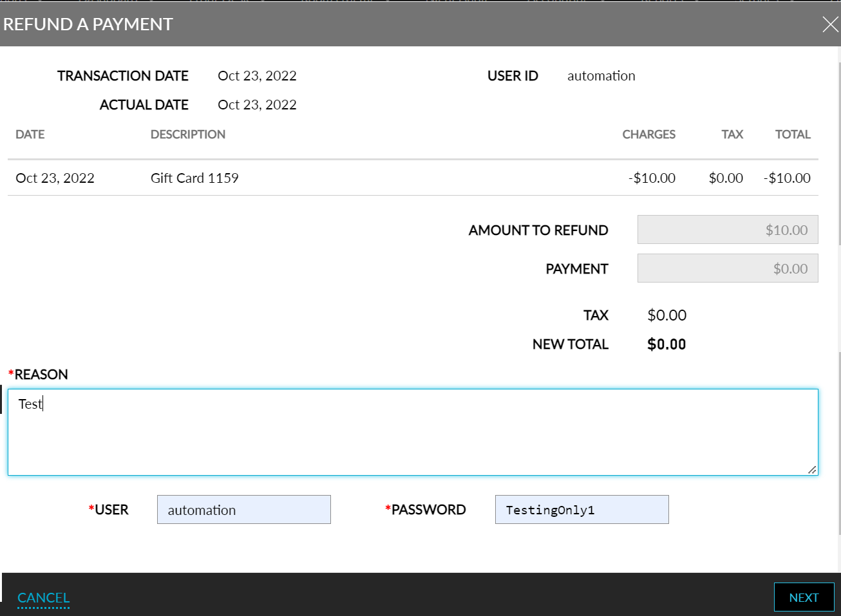
Task: Click the New Total value $0.00
Action: click(666, 344)
